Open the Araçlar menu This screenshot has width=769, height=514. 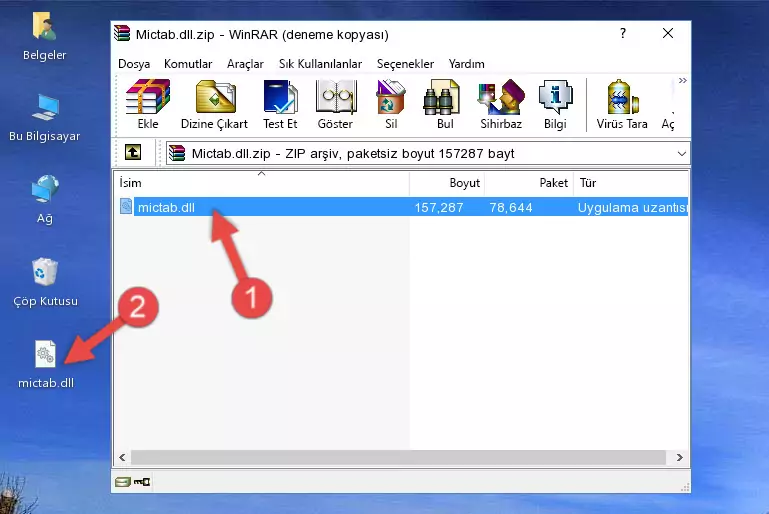click(245, 64)
